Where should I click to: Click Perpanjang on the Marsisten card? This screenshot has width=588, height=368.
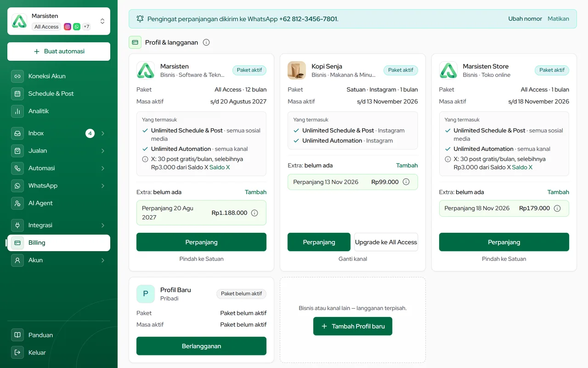[201, 242]
